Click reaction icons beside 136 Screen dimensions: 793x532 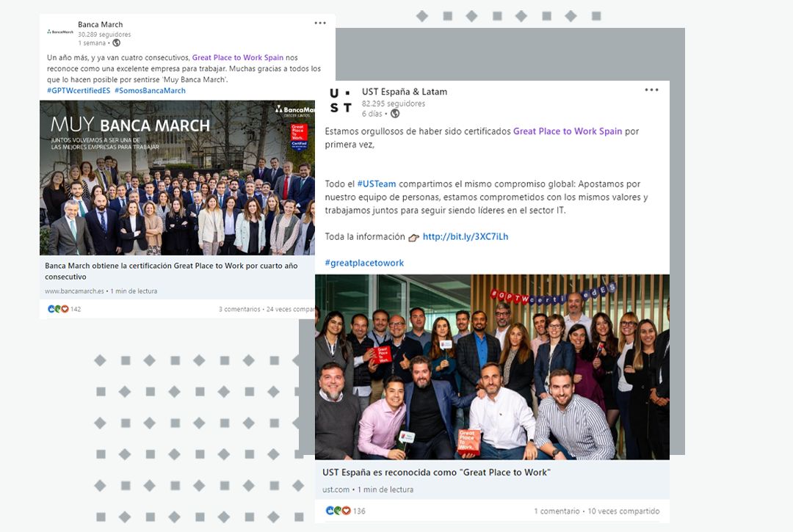click(338, 511)
